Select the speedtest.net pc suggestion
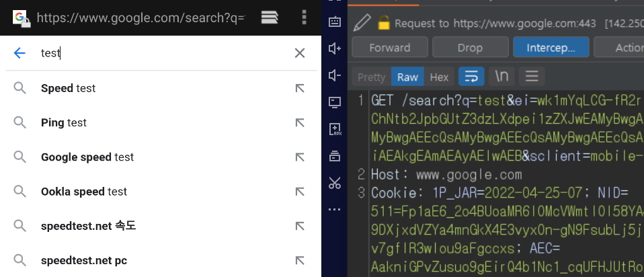Screen dimensions: 644x277 click(161, 260)
